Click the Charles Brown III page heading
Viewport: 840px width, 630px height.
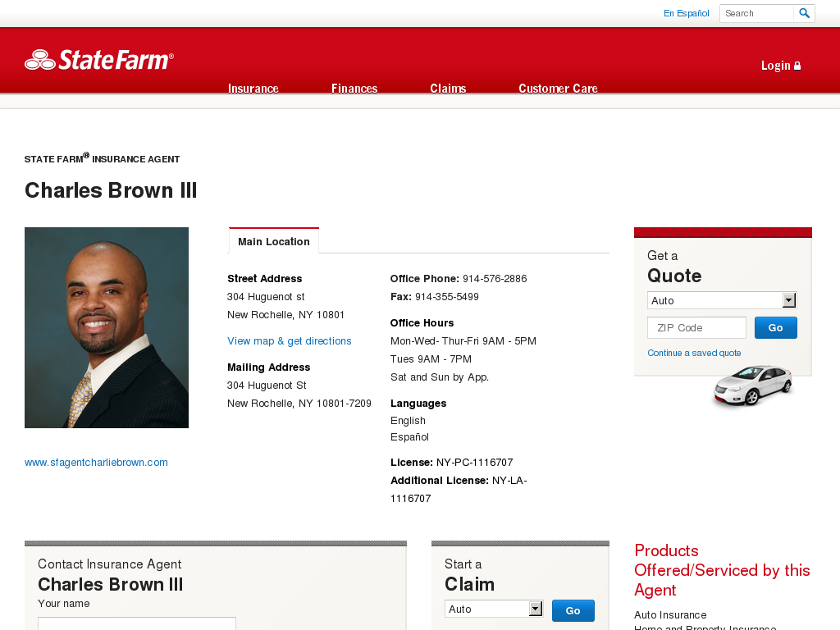111,190
